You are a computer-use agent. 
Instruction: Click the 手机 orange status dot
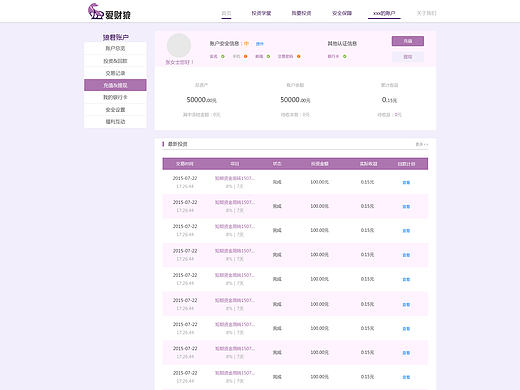(x=246, y=56)
